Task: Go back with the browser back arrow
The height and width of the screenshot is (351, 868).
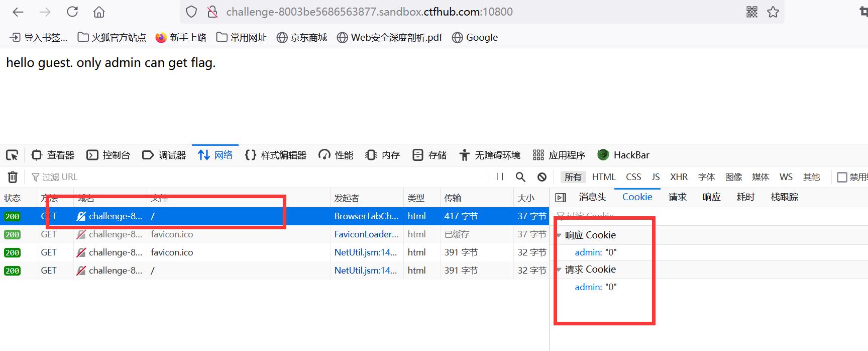Action: (x=18, y=12)
